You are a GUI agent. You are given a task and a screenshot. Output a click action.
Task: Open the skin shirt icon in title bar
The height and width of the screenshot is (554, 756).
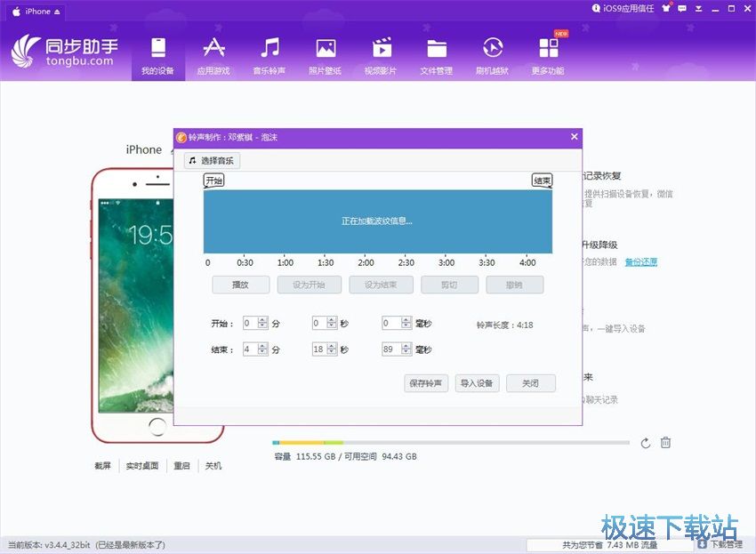pos(666,8)
